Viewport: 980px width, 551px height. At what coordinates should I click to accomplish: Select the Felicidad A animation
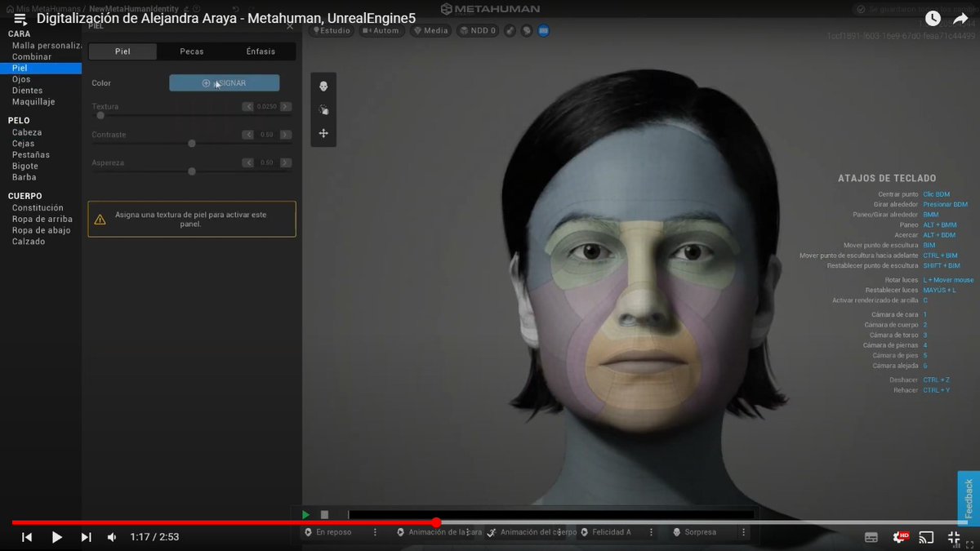(612, 532)
